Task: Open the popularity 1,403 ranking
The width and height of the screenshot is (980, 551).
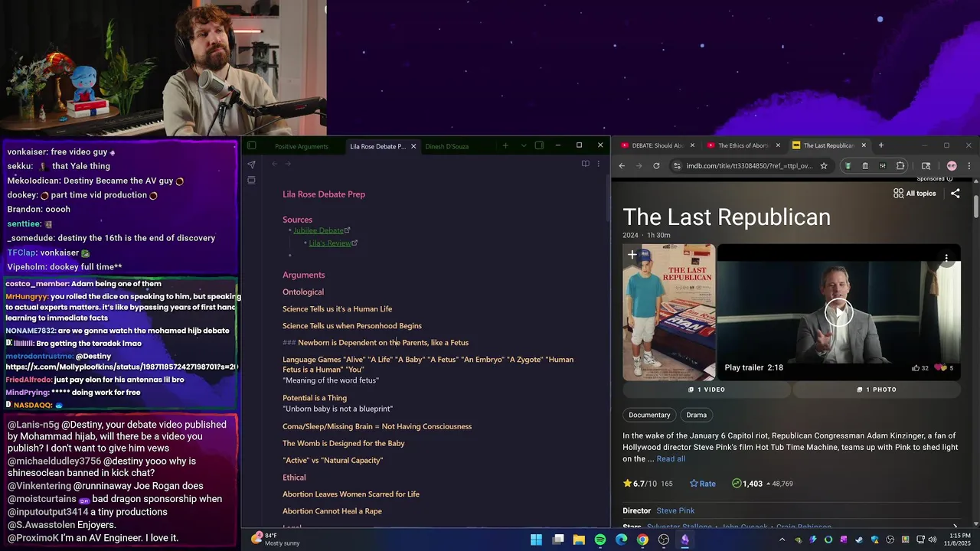Action: coord(762,484)
